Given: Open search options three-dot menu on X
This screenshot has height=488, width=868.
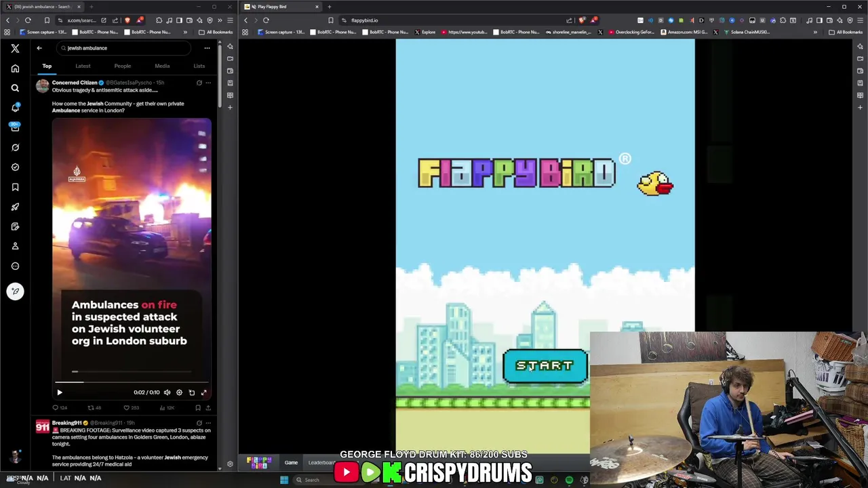Looking at the screenshot, I should coord(207,48).
